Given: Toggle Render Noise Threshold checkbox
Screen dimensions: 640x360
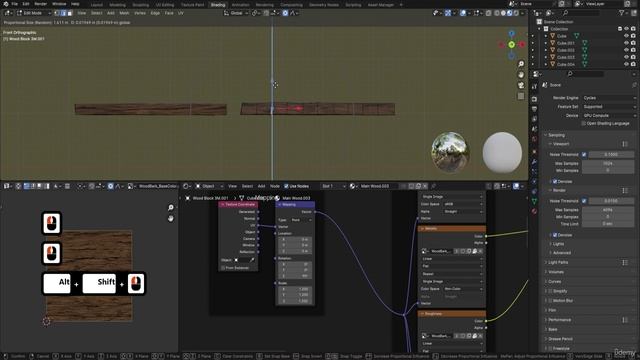Looking at the screenshot, I should 584,201.
